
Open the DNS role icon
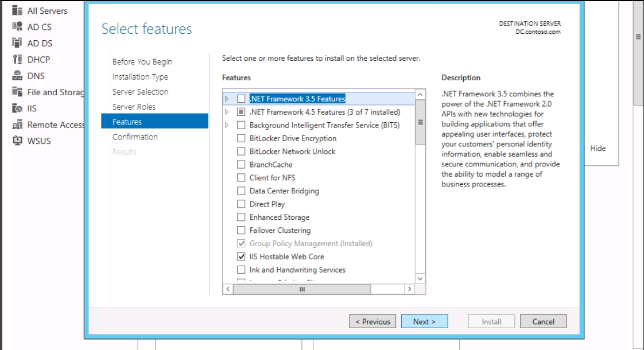coord(17,76)
